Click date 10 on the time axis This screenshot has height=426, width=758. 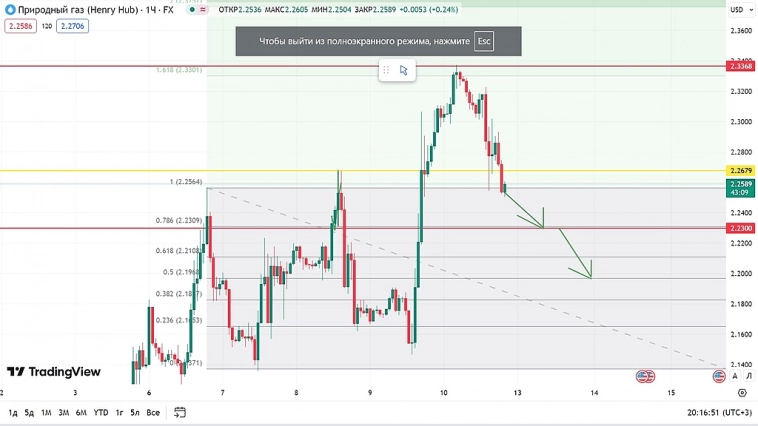pyautogui.click(x=443, y=393)
